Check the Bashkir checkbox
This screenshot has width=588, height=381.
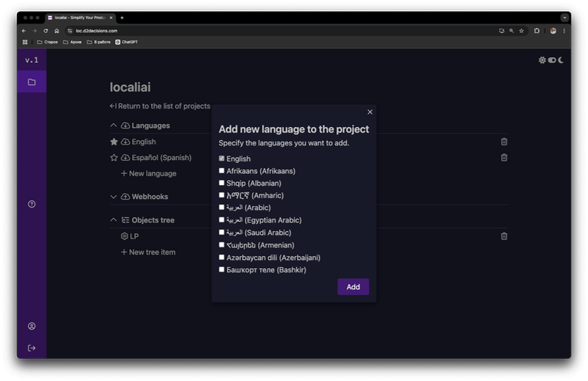[222, 269]
